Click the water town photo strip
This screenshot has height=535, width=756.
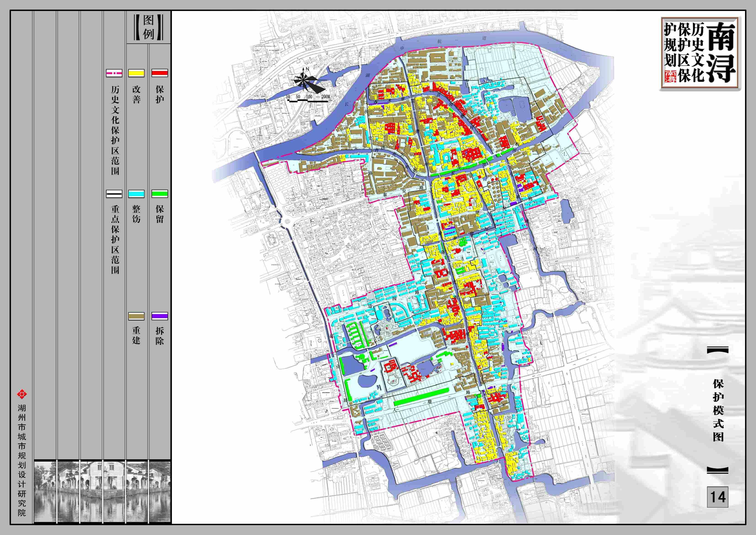(x=102, y=492)
